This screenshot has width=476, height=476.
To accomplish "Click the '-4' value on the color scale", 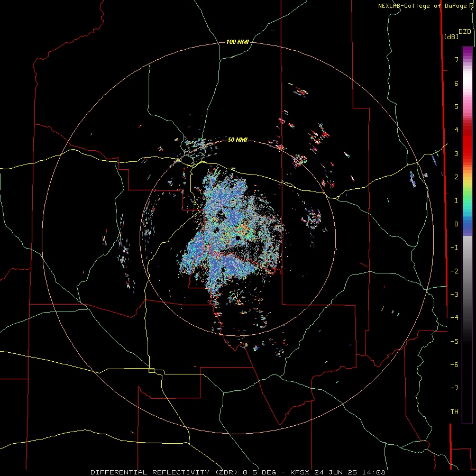I will [x=454, y=318].
